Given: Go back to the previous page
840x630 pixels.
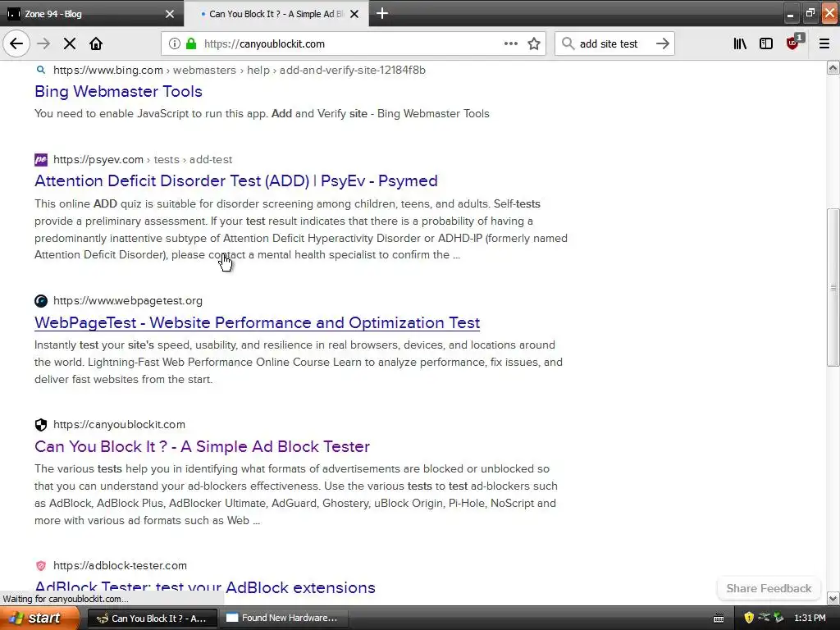Looking at the screenshot, I should point(16,44).
